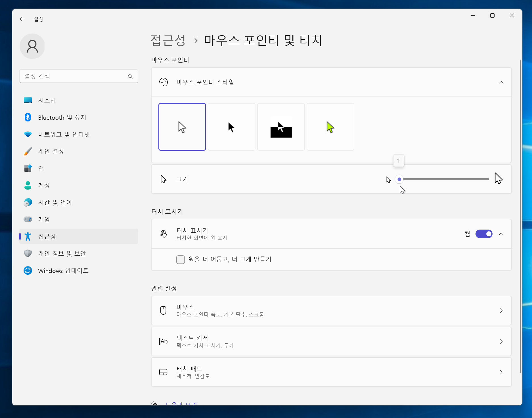Open Bluetooth 및 장치 category
The height and width of the screenshot is (418, 532).
[79, 117]
